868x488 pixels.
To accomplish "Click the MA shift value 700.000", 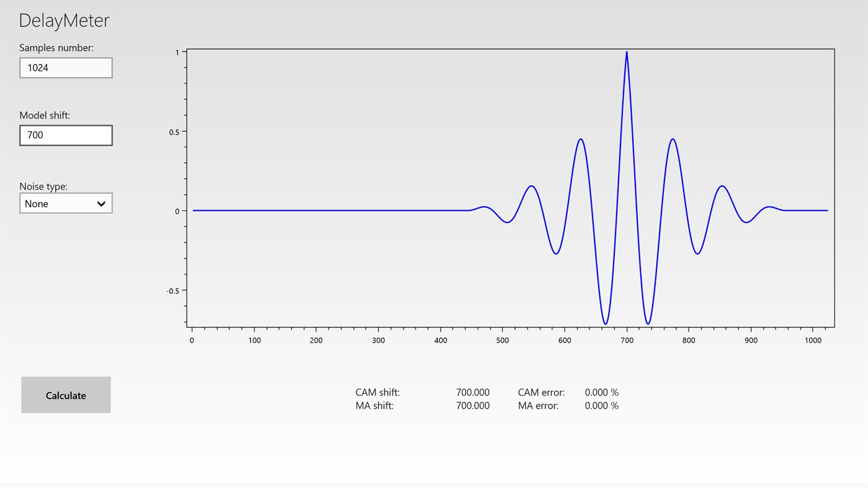I will (473, 405).
